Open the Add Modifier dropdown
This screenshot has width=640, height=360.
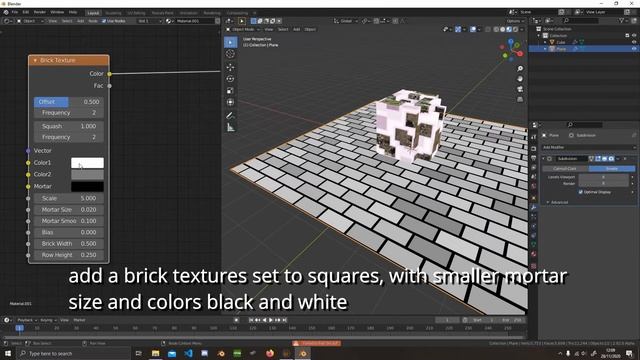(x=589, y=147)
